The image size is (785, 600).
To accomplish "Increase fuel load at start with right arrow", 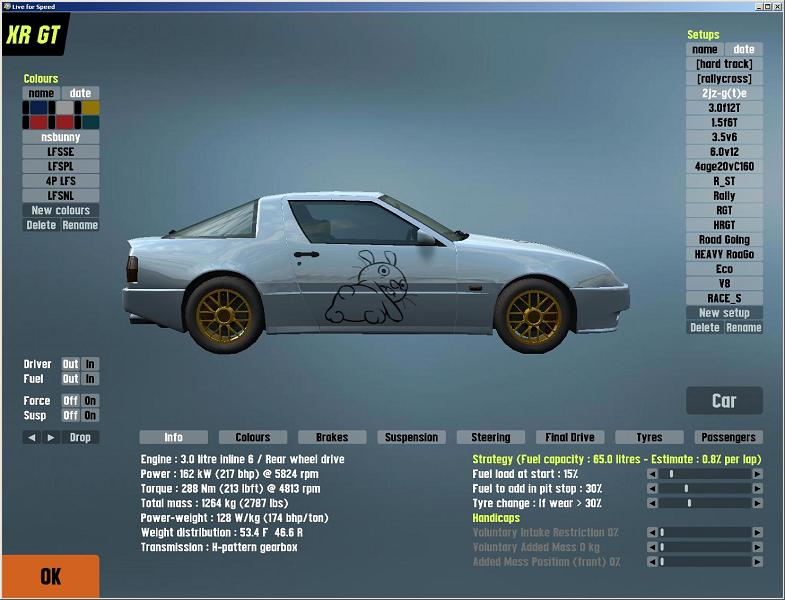I will click(757, 474).
